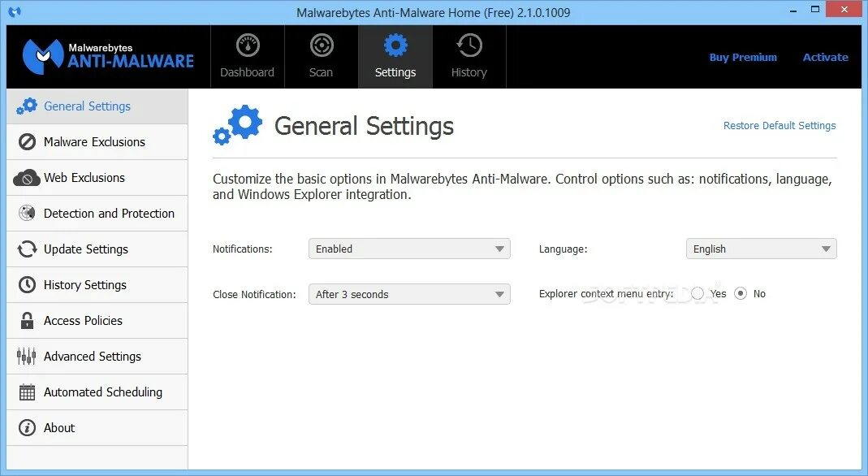
Task: Click the Automated Scheduling calendar icon
Action: point(27,392)
